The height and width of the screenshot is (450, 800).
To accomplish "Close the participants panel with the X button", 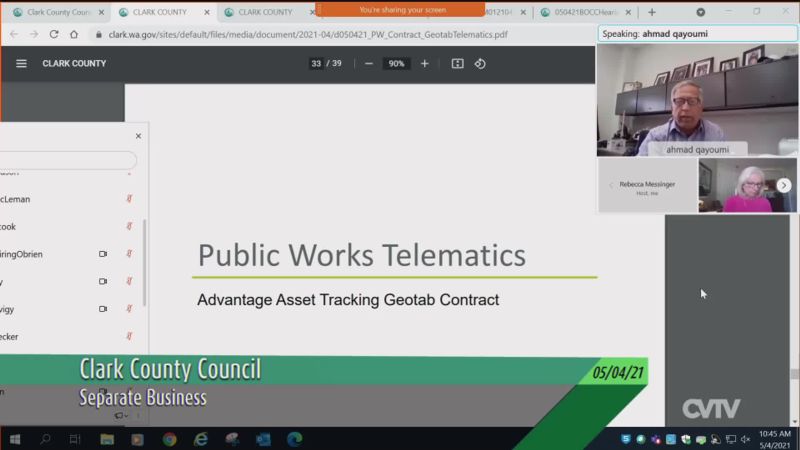I will (x=138, y=136).
